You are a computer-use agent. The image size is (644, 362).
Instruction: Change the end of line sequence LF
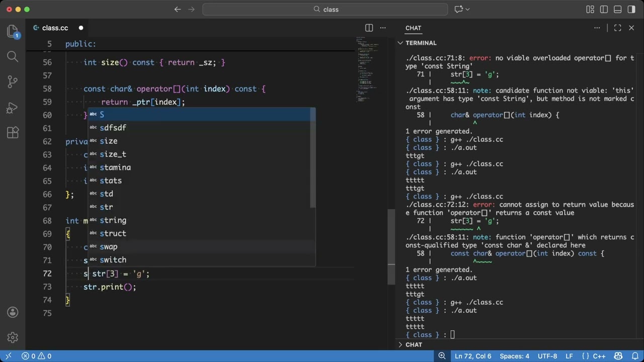tap(569, 356)
